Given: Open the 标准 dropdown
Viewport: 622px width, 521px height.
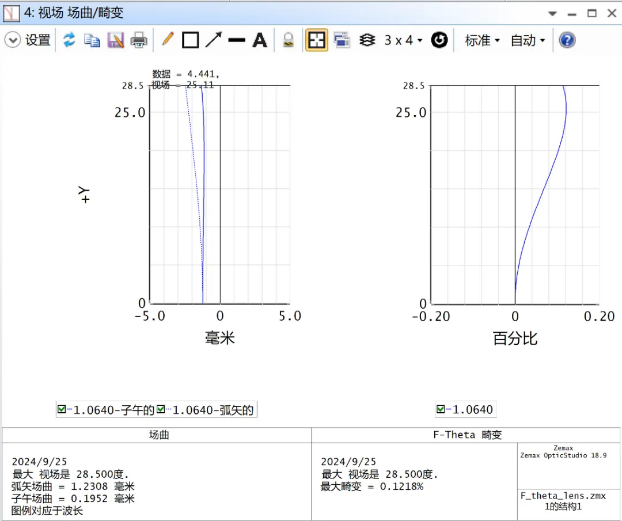Looking at the screenshot, I should tap(482, 41).
